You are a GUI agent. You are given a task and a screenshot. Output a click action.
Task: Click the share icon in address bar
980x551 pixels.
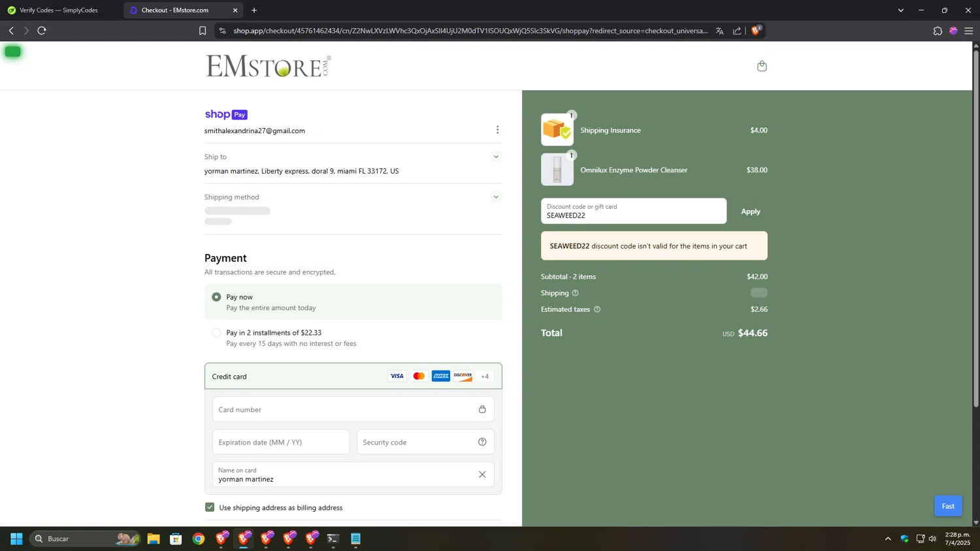[x=737, y=31]
